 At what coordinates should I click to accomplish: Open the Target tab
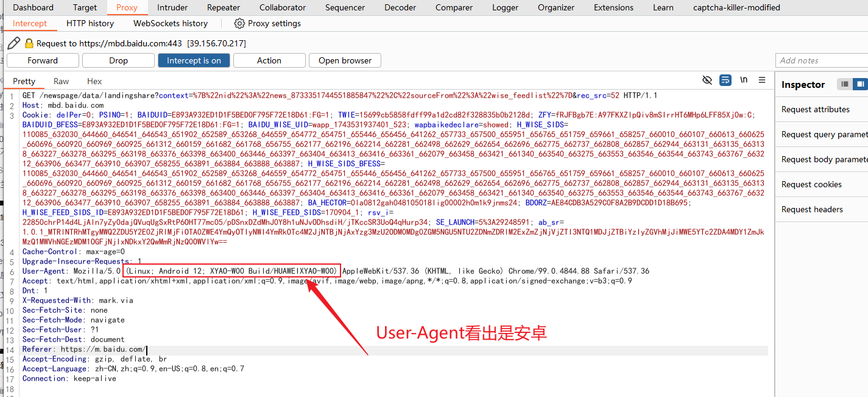point(85,7)
